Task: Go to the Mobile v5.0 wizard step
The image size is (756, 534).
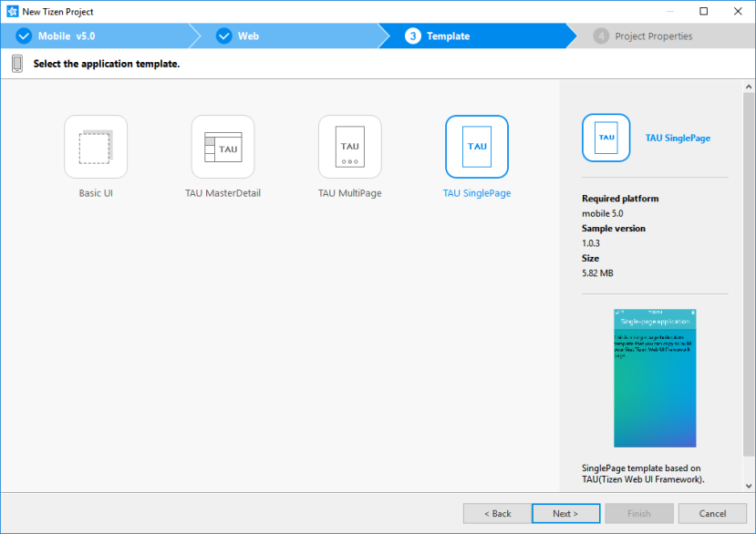Action: (67, 36)
